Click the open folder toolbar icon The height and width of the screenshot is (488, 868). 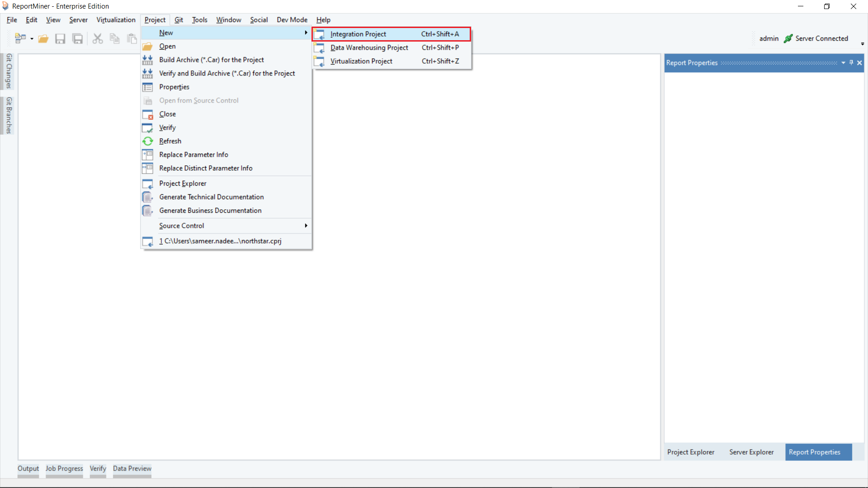pyautogui.click(x=43, y=39)
